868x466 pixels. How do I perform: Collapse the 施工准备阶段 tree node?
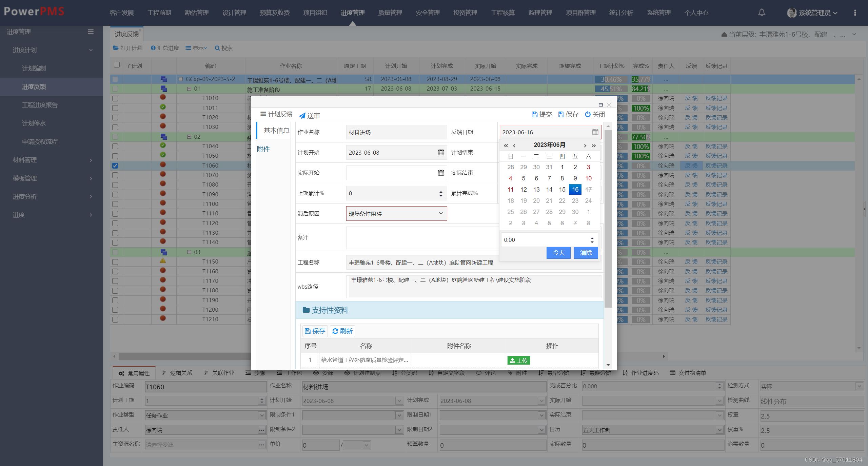(x=189, y=88)
